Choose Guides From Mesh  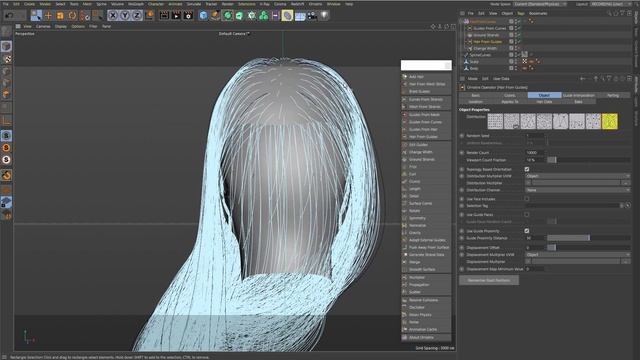(x=427, y=115)
